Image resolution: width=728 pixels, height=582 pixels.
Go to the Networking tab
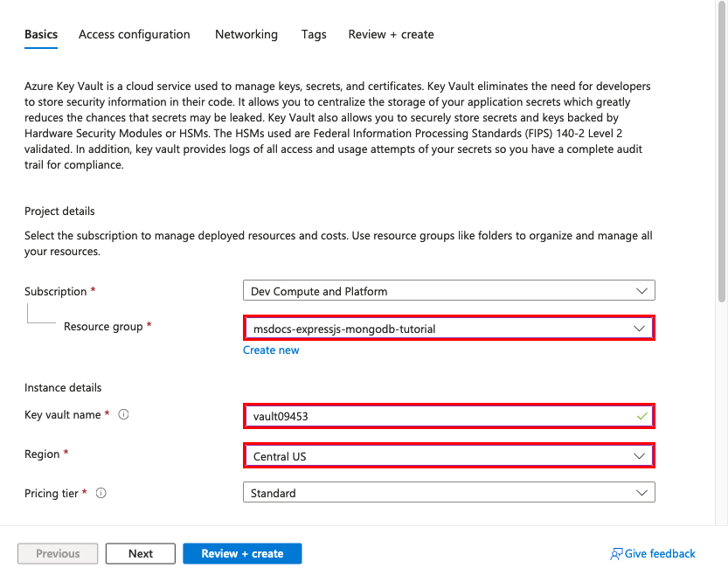[x=246, y=35]
